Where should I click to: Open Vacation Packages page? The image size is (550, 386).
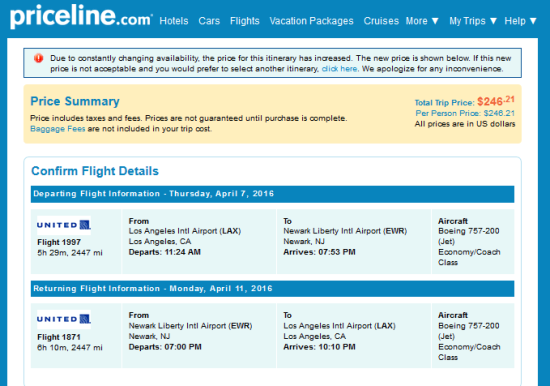(311, 21)
